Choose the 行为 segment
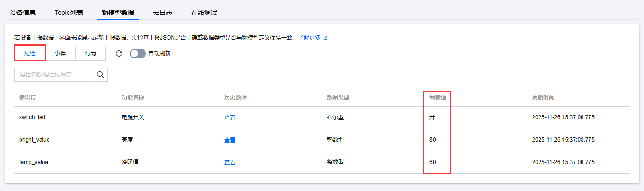Viewport: 644px width, 191px height. (90, 54)
